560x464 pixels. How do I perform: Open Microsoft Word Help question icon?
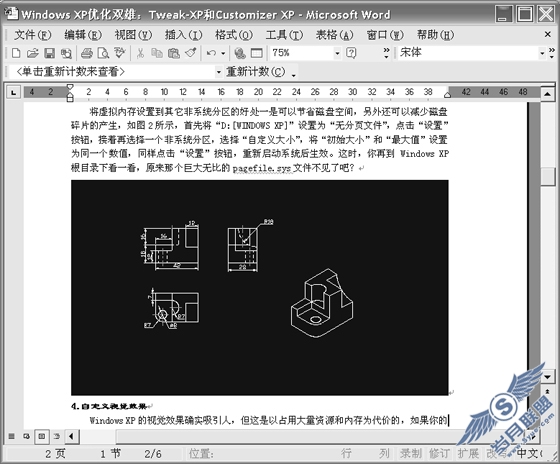click(351, 53)
